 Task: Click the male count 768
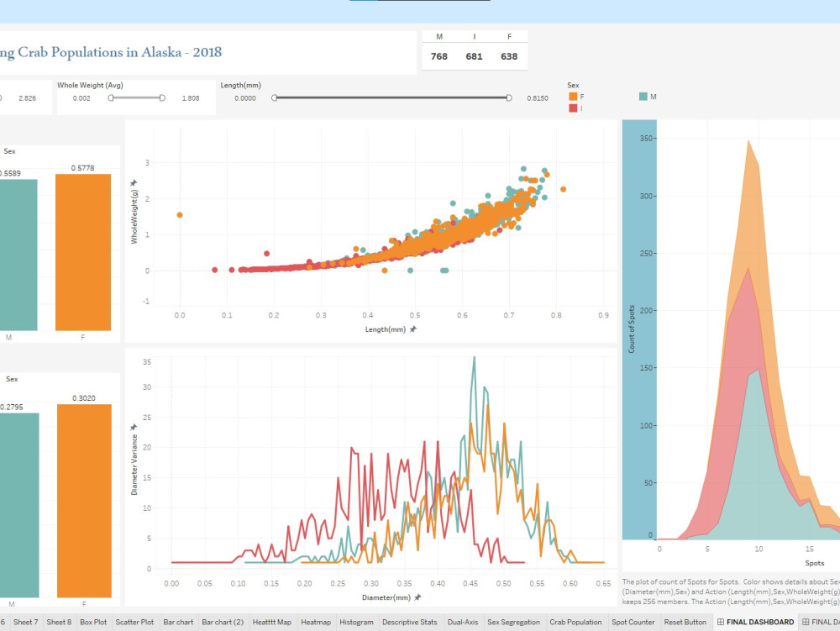point(439,56)
